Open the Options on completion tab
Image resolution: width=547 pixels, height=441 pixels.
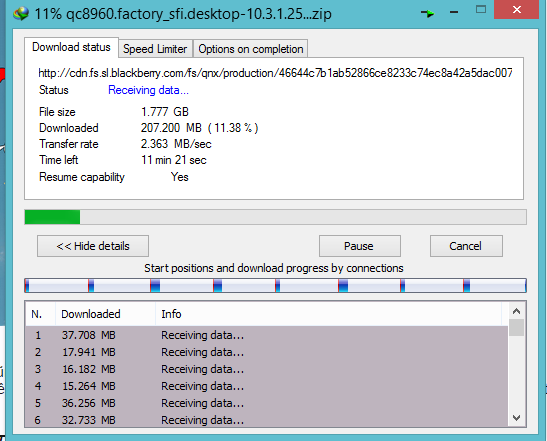click(250, 49)
